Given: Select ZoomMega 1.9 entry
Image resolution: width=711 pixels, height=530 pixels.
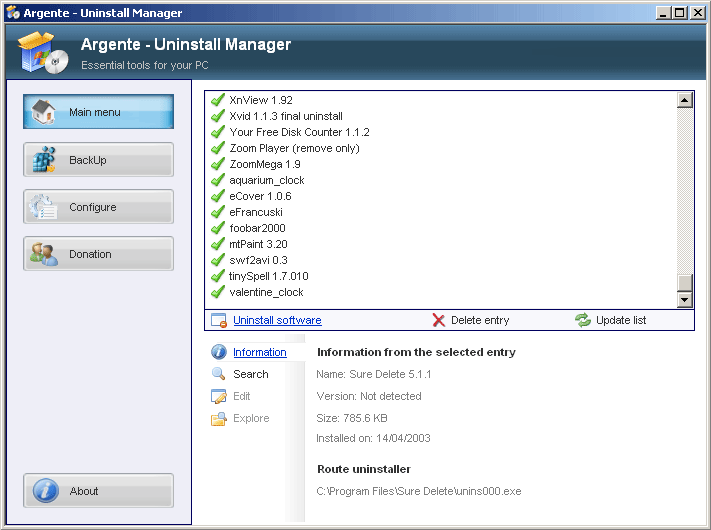Looking at the screenshot, I should [x=265, y=164].
